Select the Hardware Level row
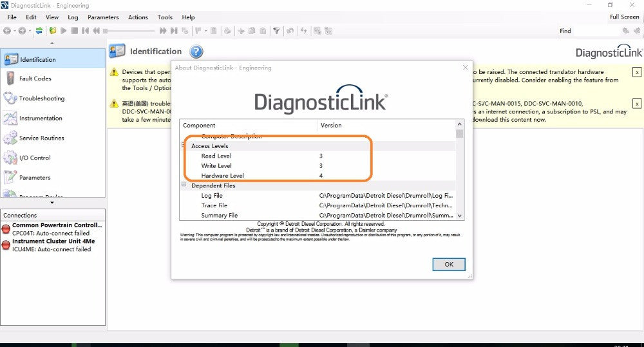Image resolution: width=644 pixels, height=347 pixels. [x=317, y=175]
